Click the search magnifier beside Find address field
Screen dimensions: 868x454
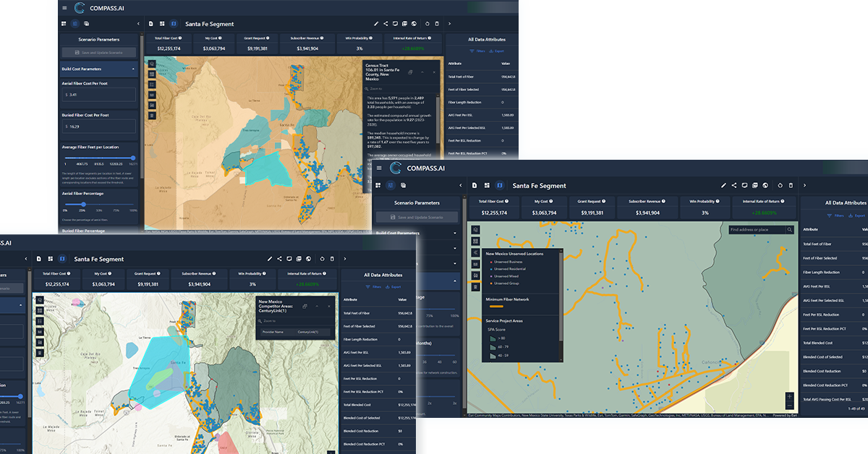(x=789, y=230)
